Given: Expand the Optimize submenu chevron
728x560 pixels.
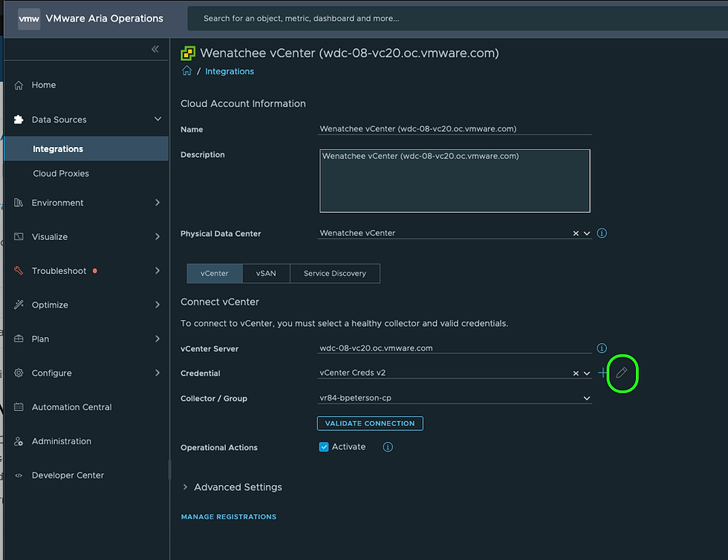Looking at the screenshot, I should (157, 305).
